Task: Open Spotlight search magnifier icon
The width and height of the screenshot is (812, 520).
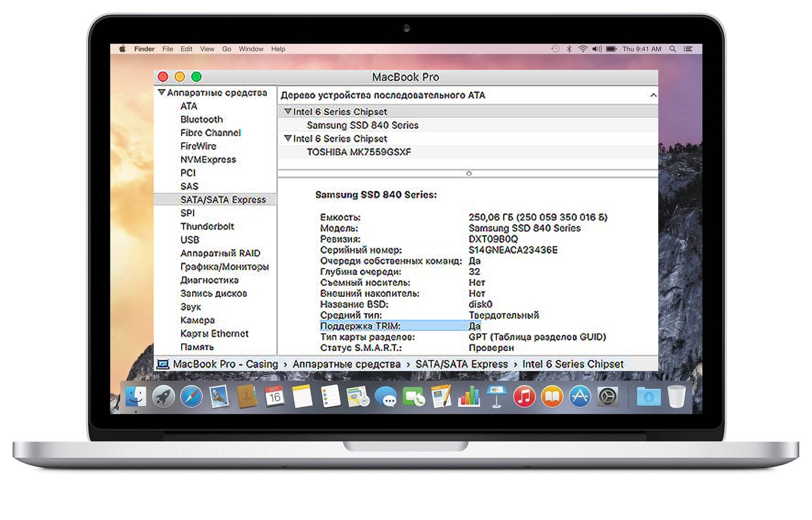Action: pyautogui.click(x=673, y=49)
